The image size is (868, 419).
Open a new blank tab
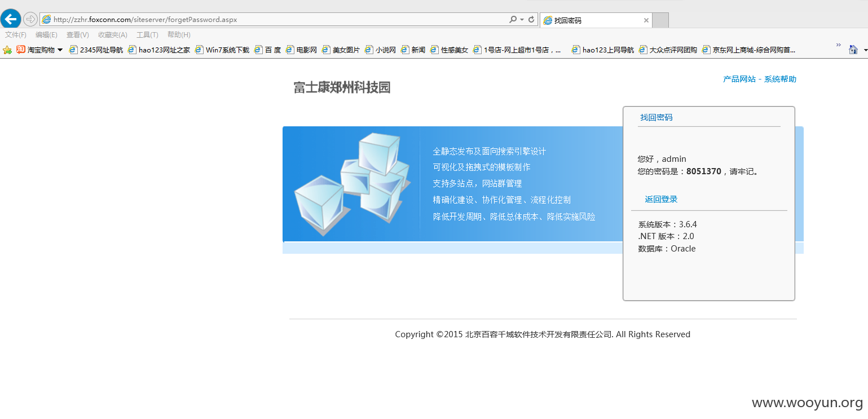(x=660, y=20)
